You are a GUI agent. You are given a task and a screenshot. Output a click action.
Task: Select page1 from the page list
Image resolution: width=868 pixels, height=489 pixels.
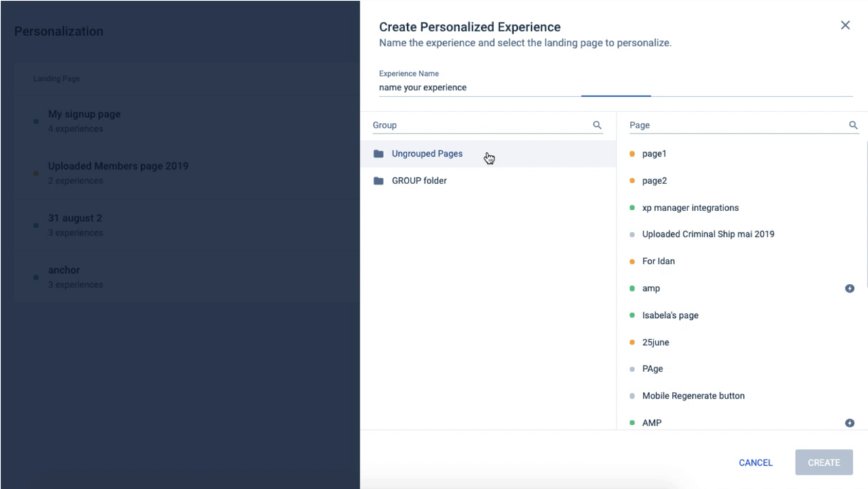point(654,154)
